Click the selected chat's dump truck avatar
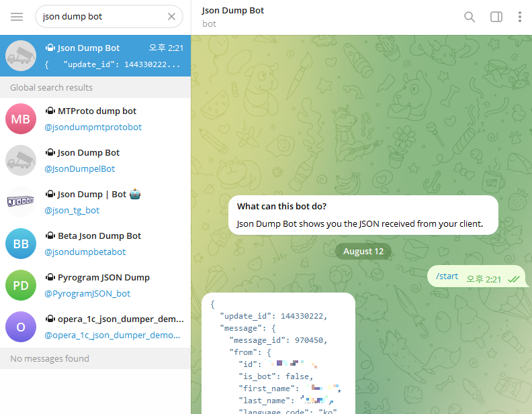The width and height of the screenshot is (532, 414). (x=21, y=56)
